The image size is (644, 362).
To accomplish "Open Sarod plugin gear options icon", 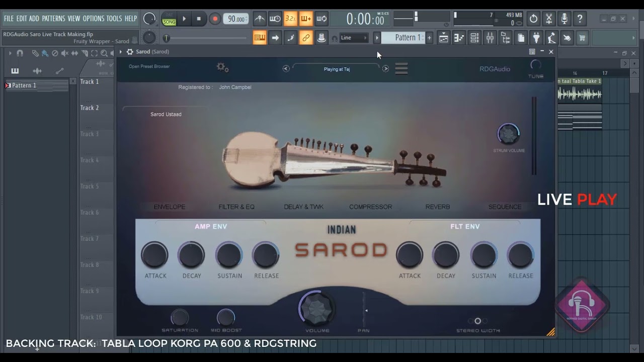I will [130, 52].
